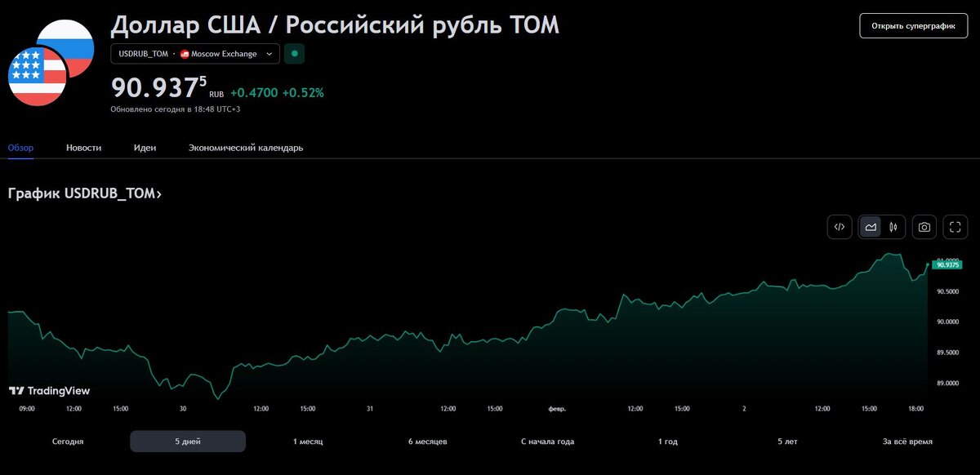
Task: Take a chart snapshot with the camera icon
Action: (924, 227)
